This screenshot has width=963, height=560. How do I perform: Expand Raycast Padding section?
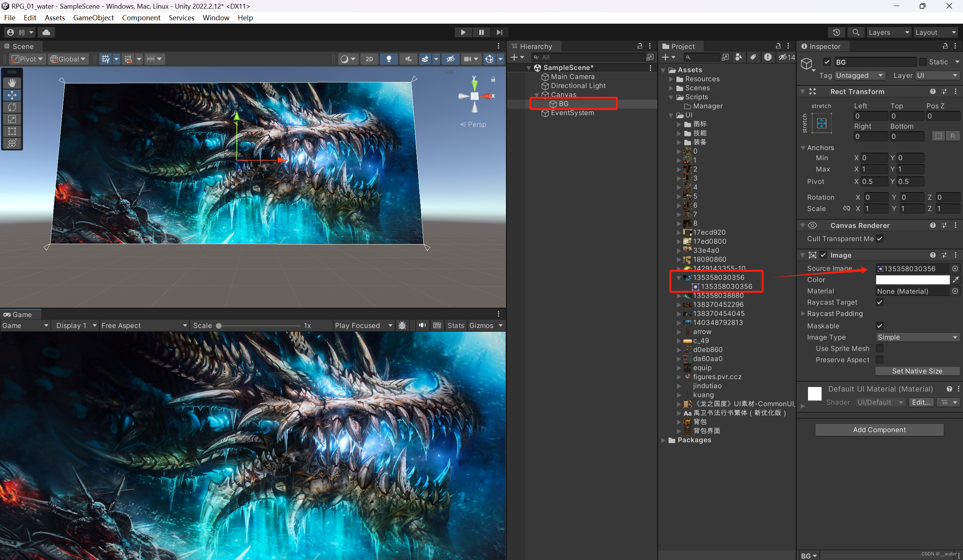click(x=803, y=314)
